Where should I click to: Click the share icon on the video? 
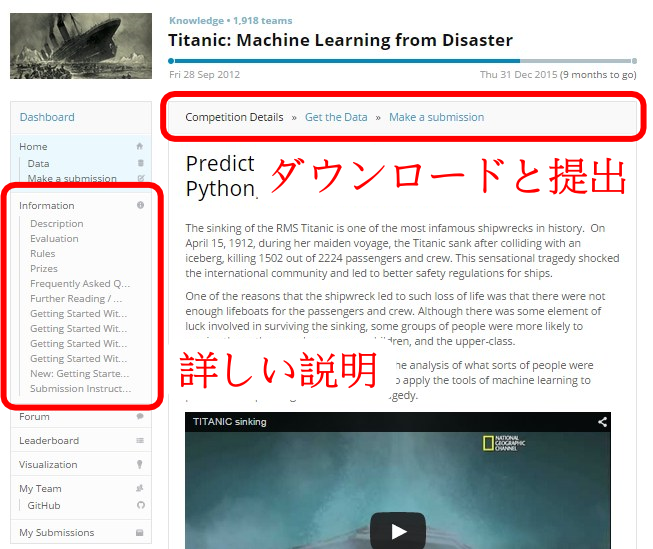(602, 422)
